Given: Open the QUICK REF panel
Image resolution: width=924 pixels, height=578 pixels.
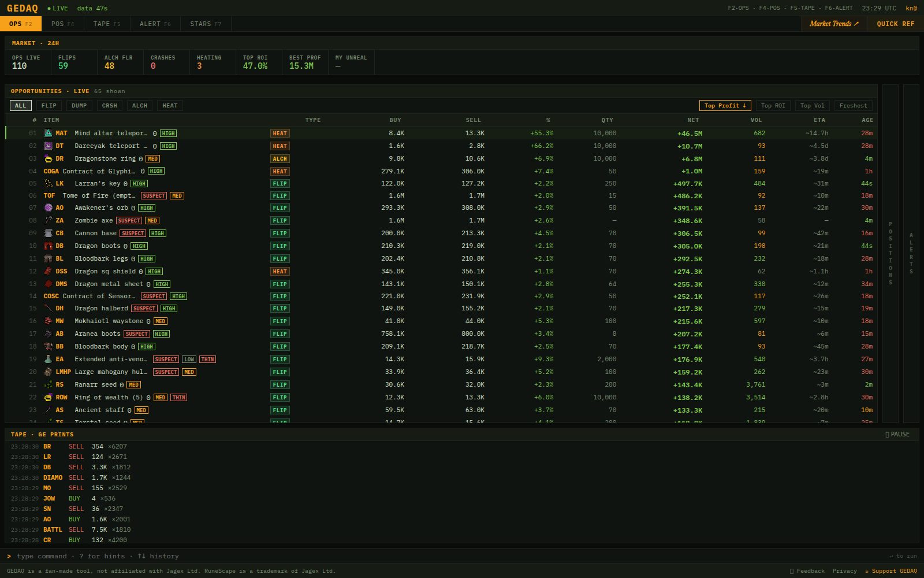Looking at the screenshot, I should 895,24.
